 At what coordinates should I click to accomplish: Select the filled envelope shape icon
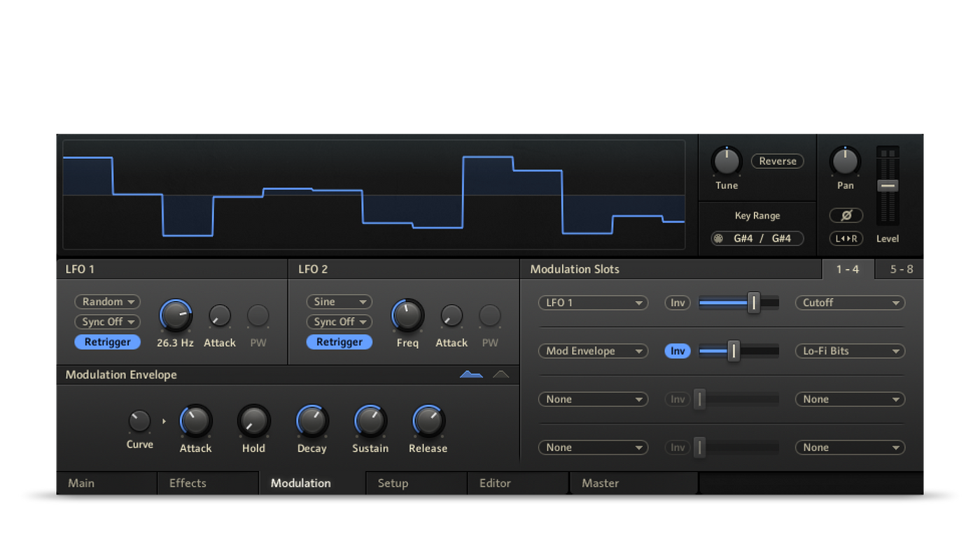(471, 375)
